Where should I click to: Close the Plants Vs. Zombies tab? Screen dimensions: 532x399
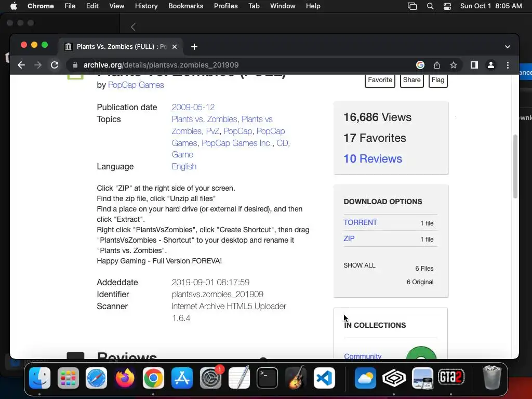[x=175, y=47]
